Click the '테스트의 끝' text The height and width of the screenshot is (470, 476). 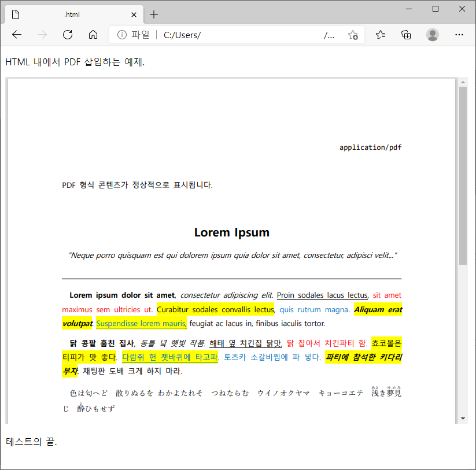tap(31, 442)
